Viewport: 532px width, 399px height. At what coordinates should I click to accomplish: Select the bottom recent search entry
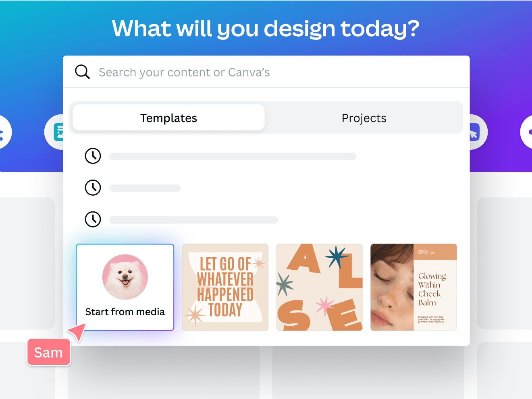[x=193, y=219]
